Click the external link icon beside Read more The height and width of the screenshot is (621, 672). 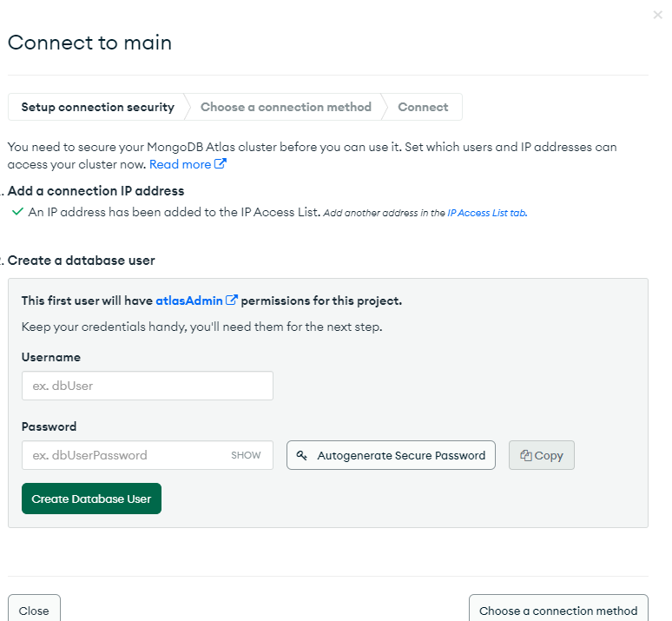point(220,163)
